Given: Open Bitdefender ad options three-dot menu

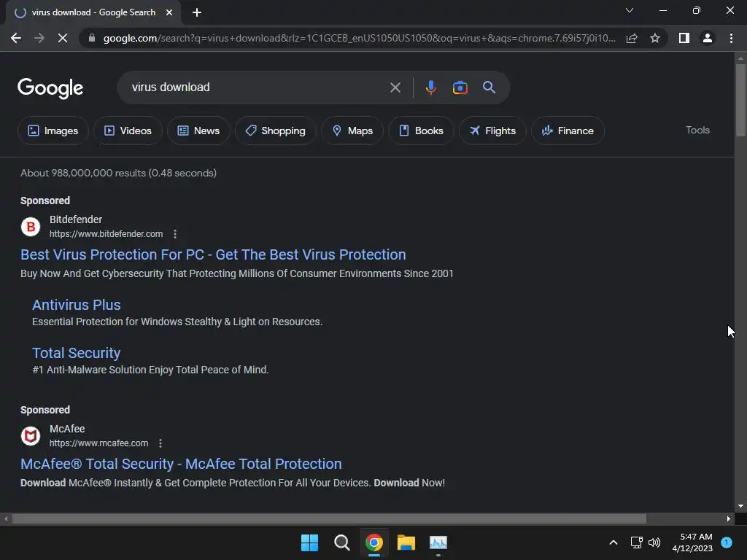Looking at the screenshot, I should 175,234.
